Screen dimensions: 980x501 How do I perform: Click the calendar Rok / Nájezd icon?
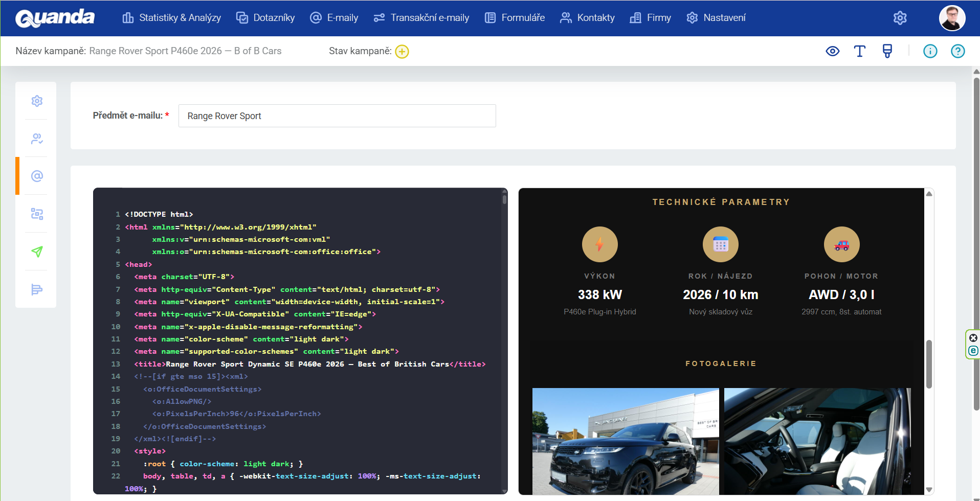pyautogui.click(x=721, y=244)
